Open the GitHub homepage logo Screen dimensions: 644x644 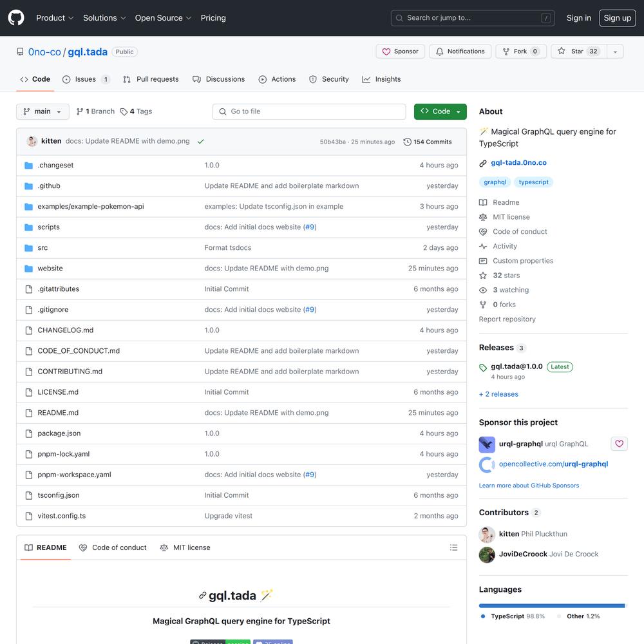(x=16, y=18)
